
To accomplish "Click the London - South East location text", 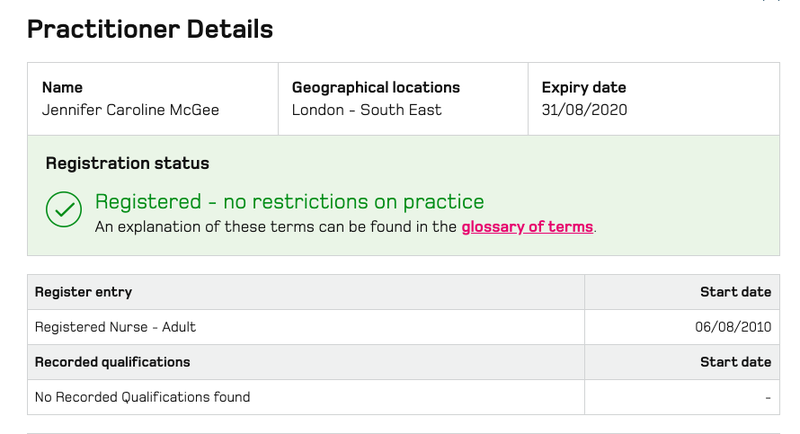I will (366, 110).
